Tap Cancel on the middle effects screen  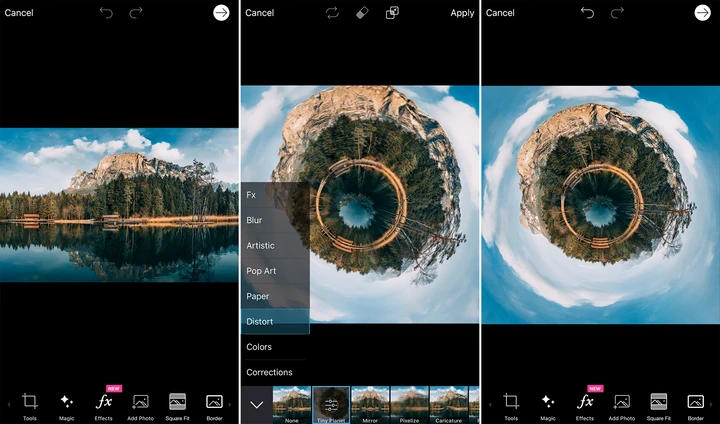coord(259,13)
